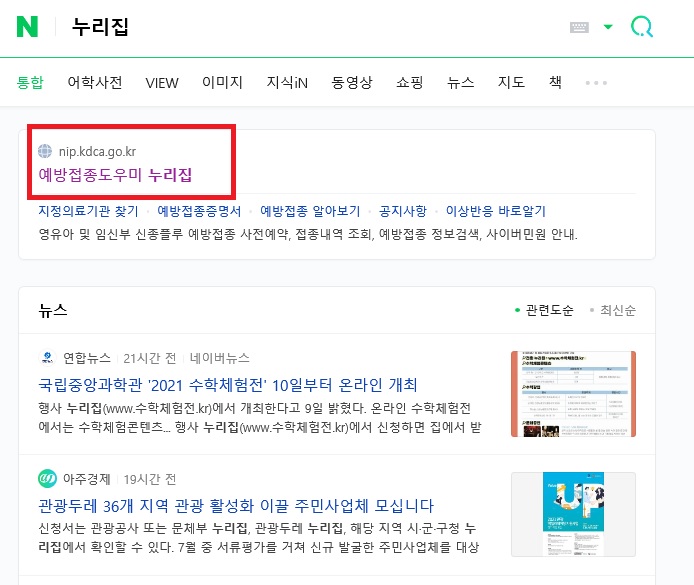694x585 pixels.
Task: Expand the search suggestions dropdown arrow
Action: coord(608,27)
